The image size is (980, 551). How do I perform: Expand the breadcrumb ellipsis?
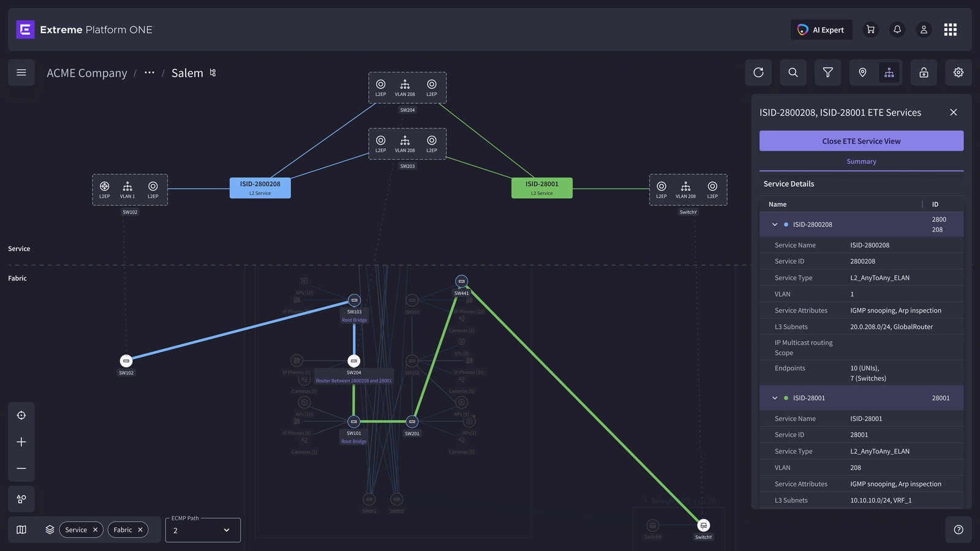tap(149, 73)
